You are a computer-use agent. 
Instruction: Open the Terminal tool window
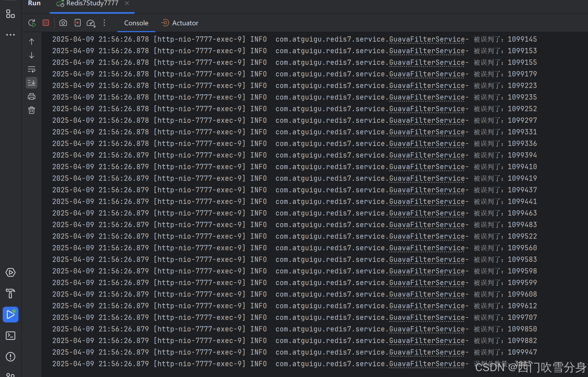(x=11, y=336)
